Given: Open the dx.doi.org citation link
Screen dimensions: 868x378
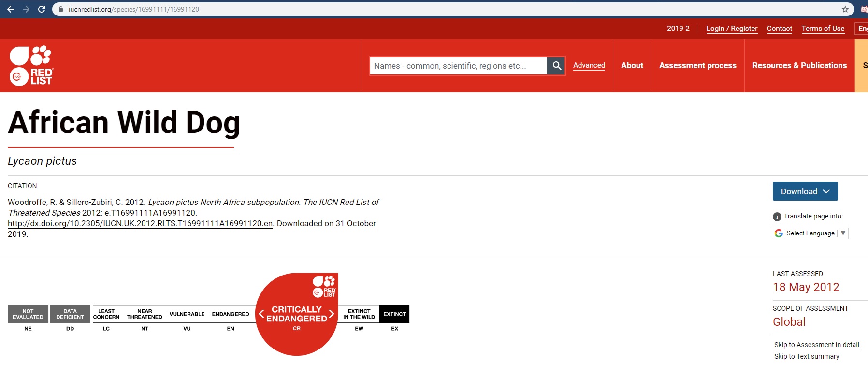Looking at the screenshot, I should (140, 223).
